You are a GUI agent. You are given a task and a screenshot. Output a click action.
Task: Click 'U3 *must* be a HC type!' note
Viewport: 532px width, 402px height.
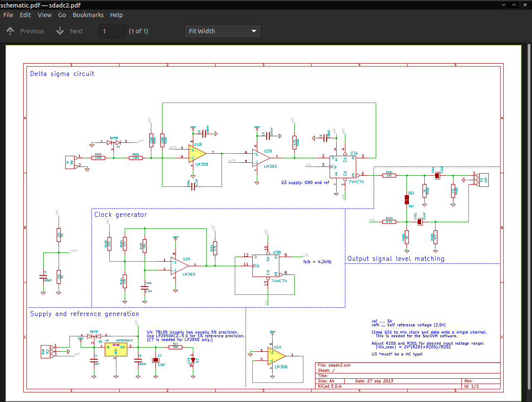[x=397, y=354]
